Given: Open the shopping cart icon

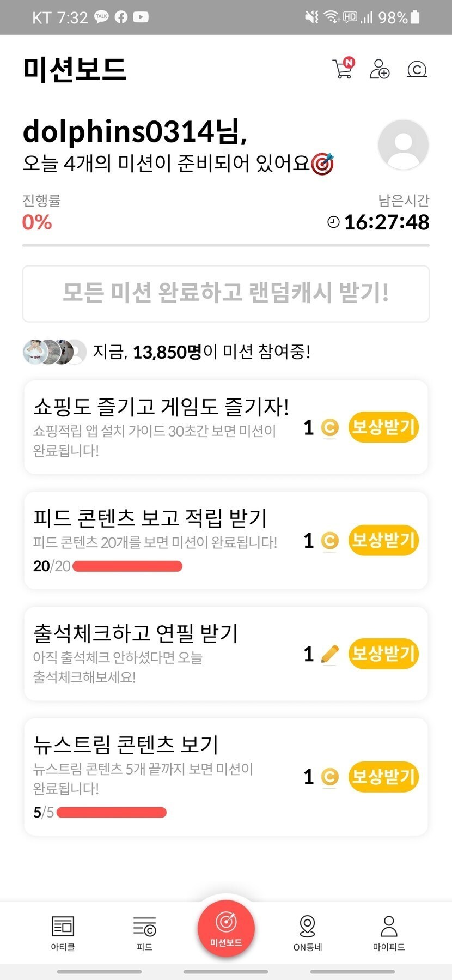Looking at the screenshot, I should click(343, 69).
